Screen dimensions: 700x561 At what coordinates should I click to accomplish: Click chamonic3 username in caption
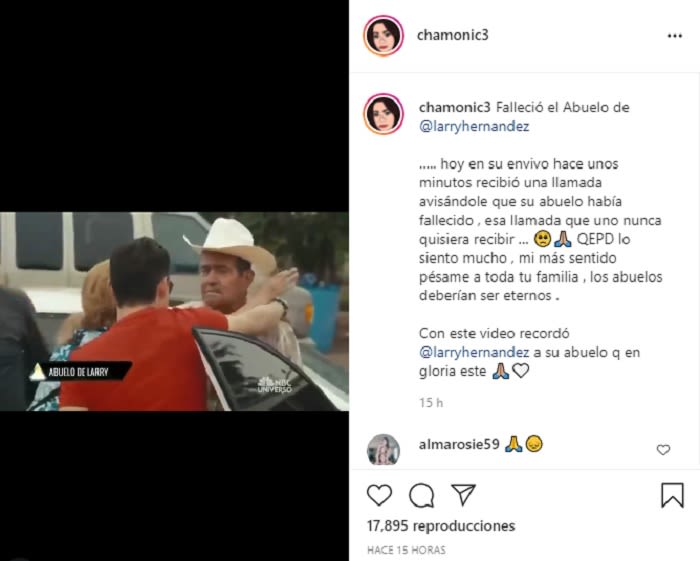[x=454, y=108]
